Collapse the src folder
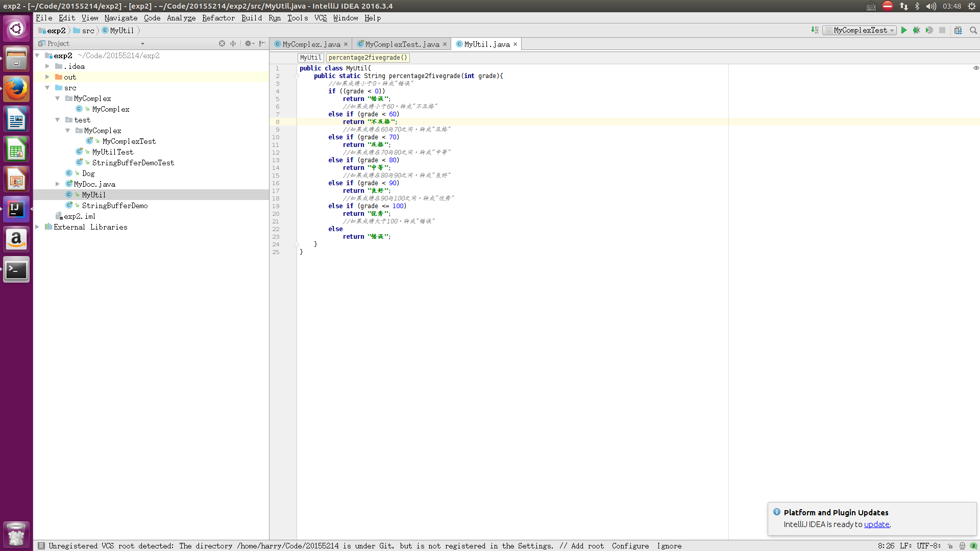 click(x=47, y=88)
